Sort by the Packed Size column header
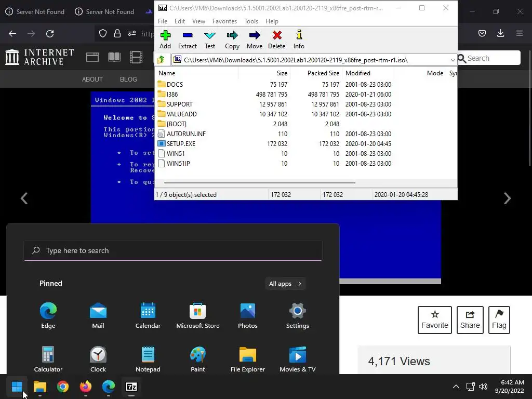The height and width of the screenshot is (399, 532). pyautogui.click(x=316, y=73)
